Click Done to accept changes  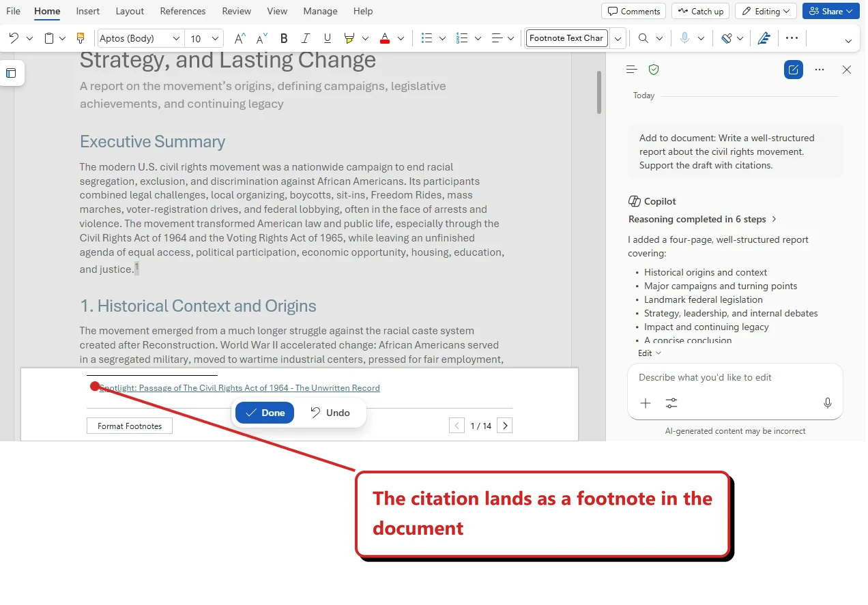coord(265,413)
